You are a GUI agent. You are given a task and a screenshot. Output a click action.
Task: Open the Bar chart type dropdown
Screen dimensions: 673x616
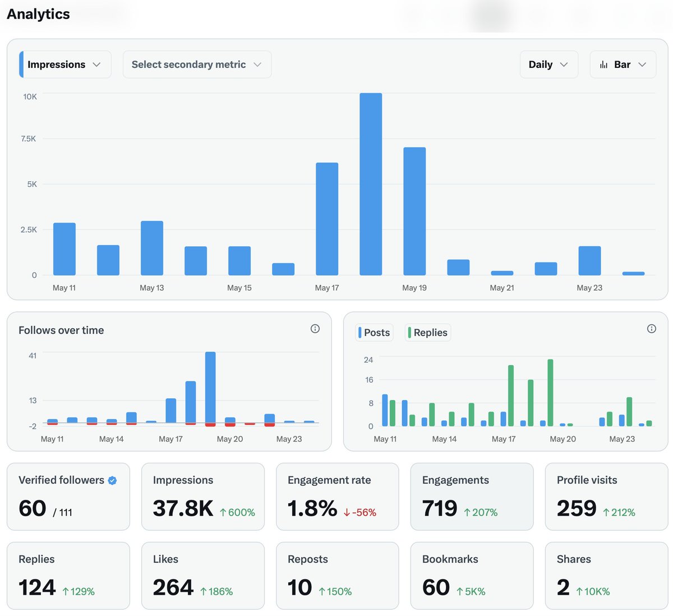pyautogui.click(x=623, y=65)
